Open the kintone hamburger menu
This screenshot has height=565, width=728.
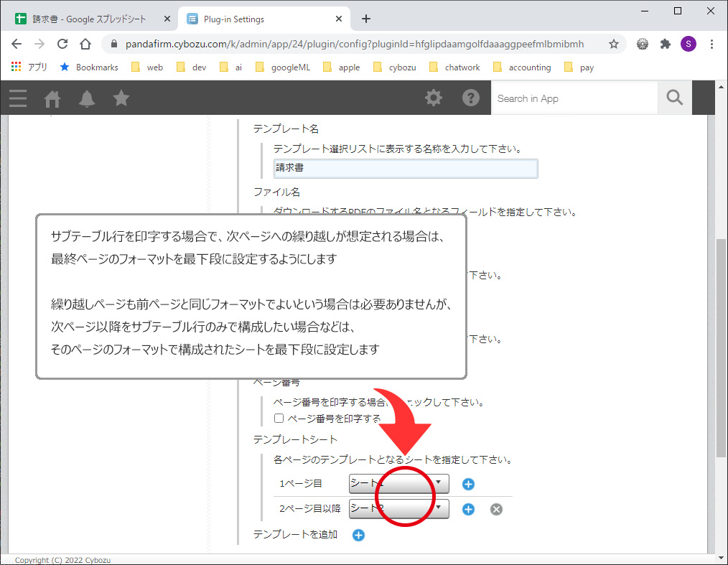pyautogui.click(x=18, y=98)
